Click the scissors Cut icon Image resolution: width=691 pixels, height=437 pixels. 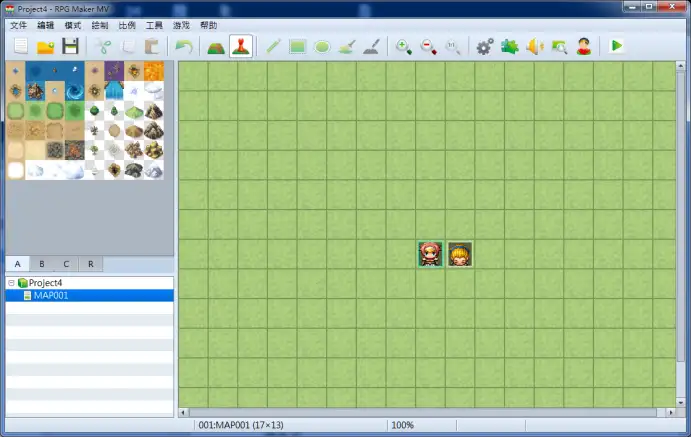[104, 46]
